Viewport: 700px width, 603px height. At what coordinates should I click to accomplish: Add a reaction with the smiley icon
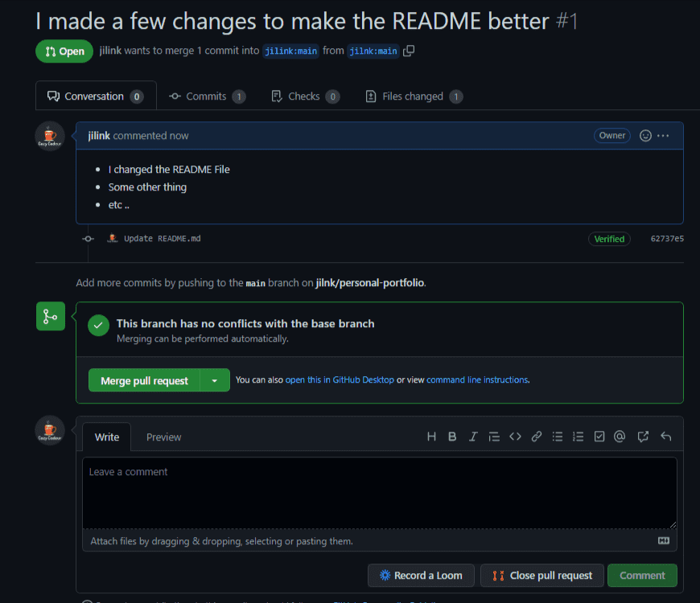[x=645, y=136]
